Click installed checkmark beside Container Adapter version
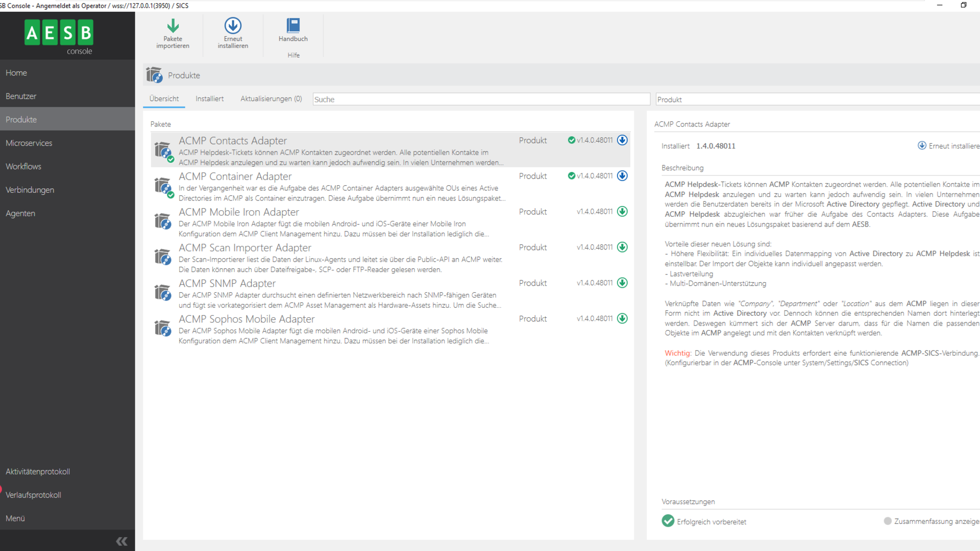The height and width of the screenshot is (551, 980). coord(572,176)
